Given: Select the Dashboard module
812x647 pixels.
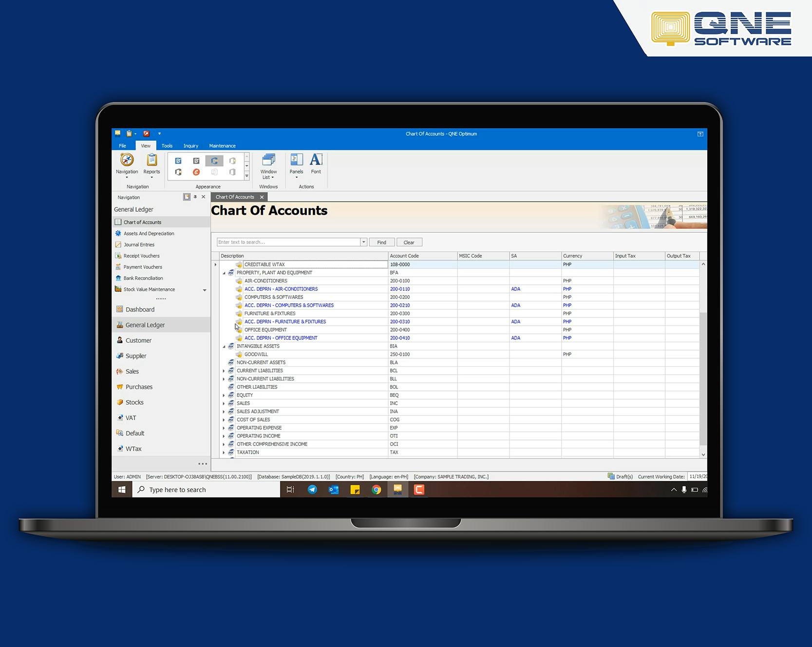Looking at the screenshot, I should coord(140,309).
